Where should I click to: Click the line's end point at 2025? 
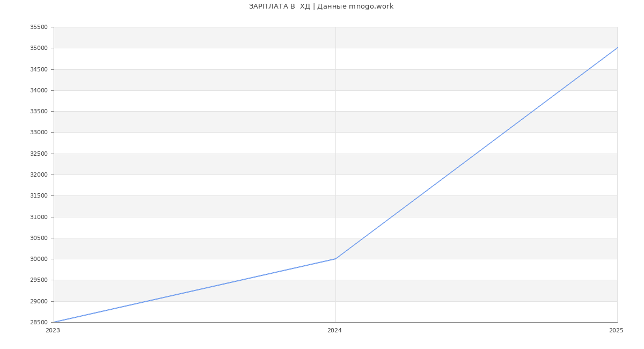click(617, 48)
